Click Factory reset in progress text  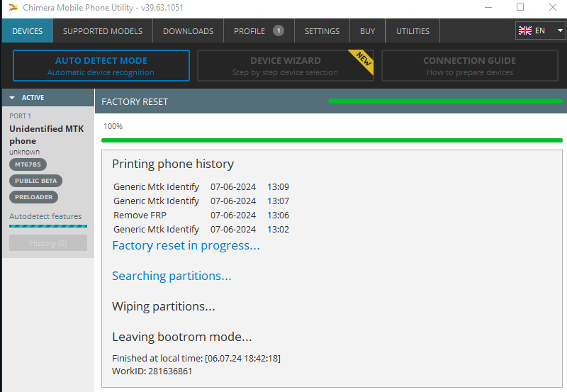click(x=186, y=245)
